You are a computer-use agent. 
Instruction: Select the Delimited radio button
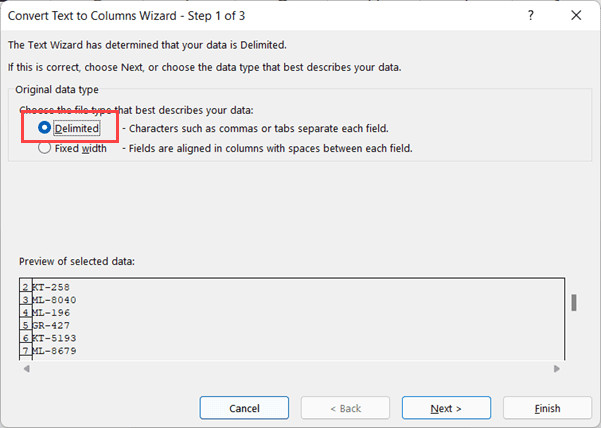point(44,128)
